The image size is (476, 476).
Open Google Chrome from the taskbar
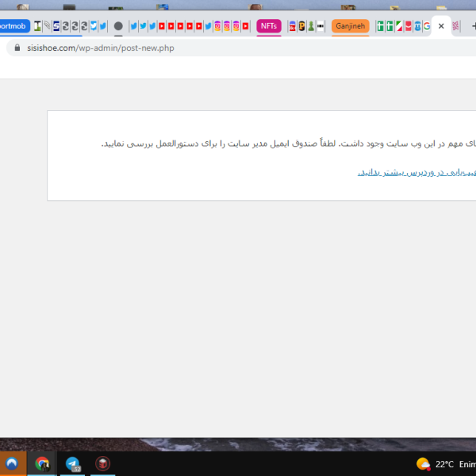(42, 464)
